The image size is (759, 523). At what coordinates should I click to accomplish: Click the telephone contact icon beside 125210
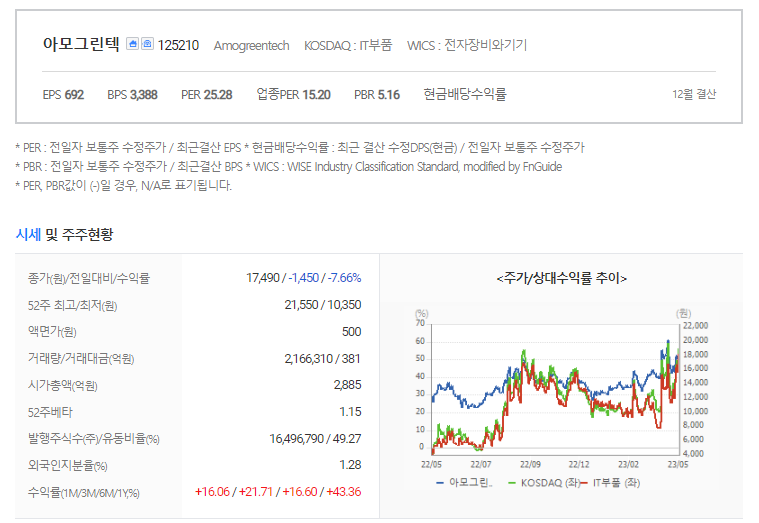[147, 44]
